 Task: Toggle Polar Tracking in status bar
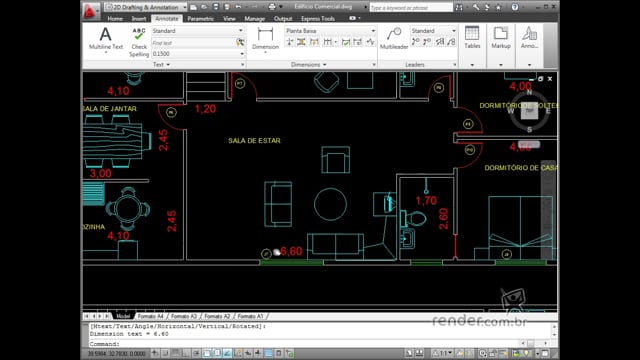pos(197,353)
